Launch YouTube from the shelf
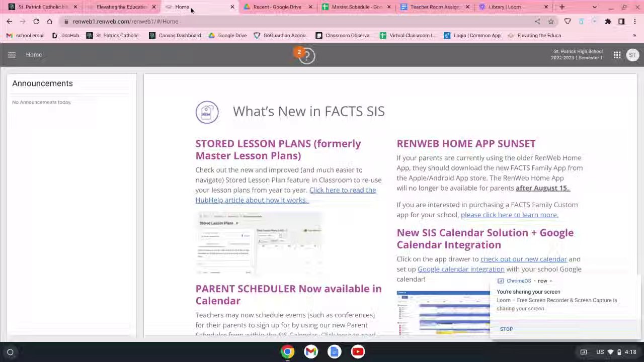644x362 pixels. [x=358, y=352]
